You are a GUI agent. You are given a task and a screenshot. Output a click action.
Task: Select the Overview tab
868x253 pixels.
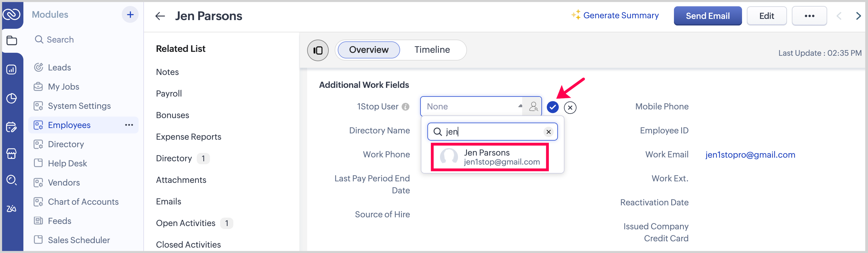point(369,50)
